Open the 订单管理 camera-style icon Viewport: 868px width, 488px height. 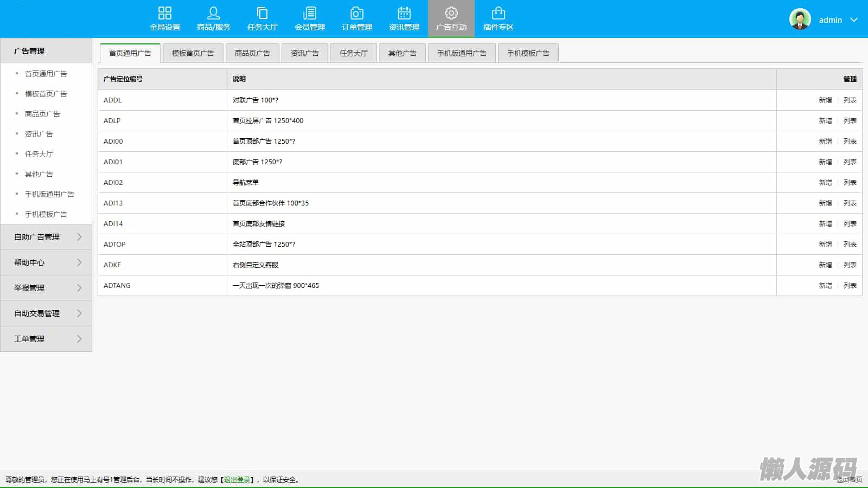356,13
